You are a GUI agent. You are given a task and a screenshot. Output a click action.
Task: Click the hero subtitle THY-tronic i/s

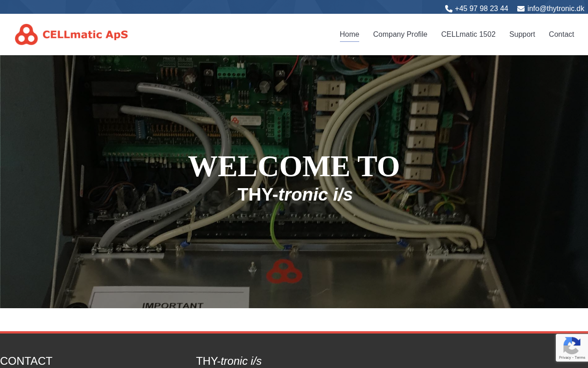[295, 195]
